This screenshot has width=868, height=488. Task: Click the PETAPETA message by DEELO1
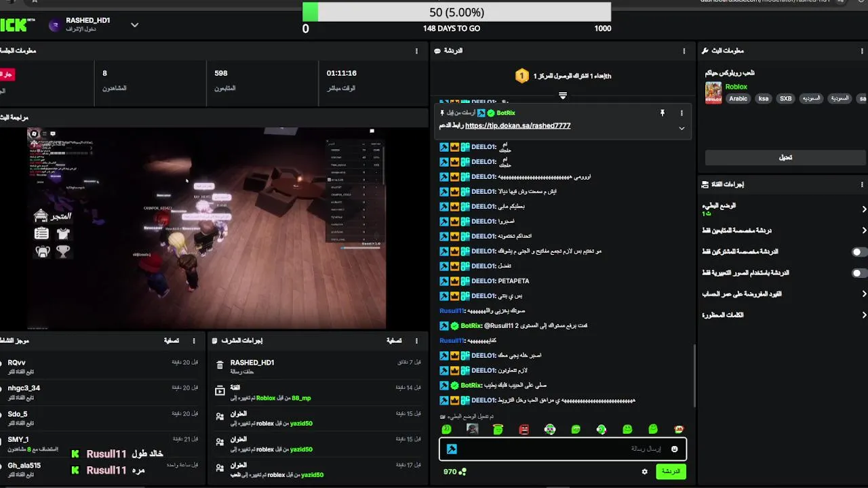pyautogui.click(x=513, y=281)
